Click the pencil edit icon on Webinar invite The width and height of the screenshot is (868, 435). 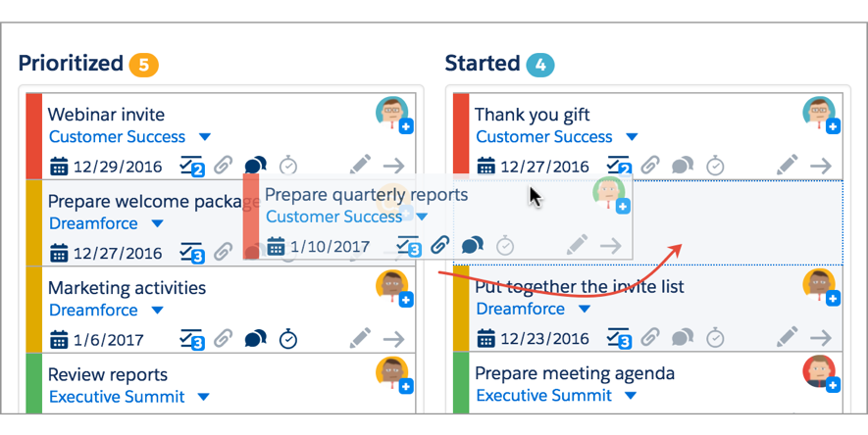[x=360, y=166]
